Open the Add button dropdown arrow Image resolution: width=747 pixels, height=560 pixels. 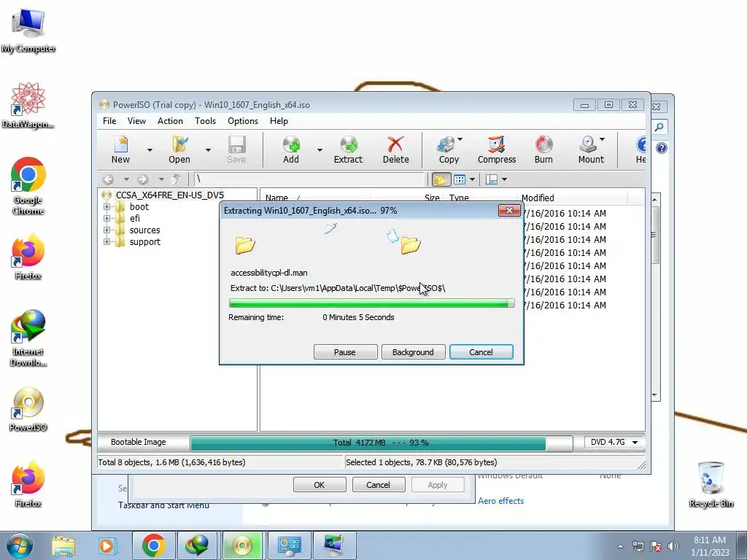click(x=320, y=149)
